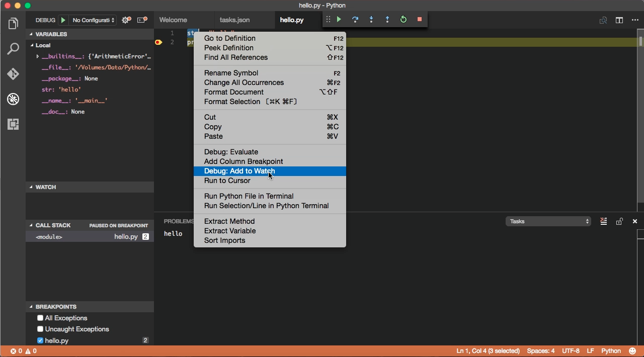644x357 pixels.
Task: Click LF line ending in status bar
Action: point(591,351)
